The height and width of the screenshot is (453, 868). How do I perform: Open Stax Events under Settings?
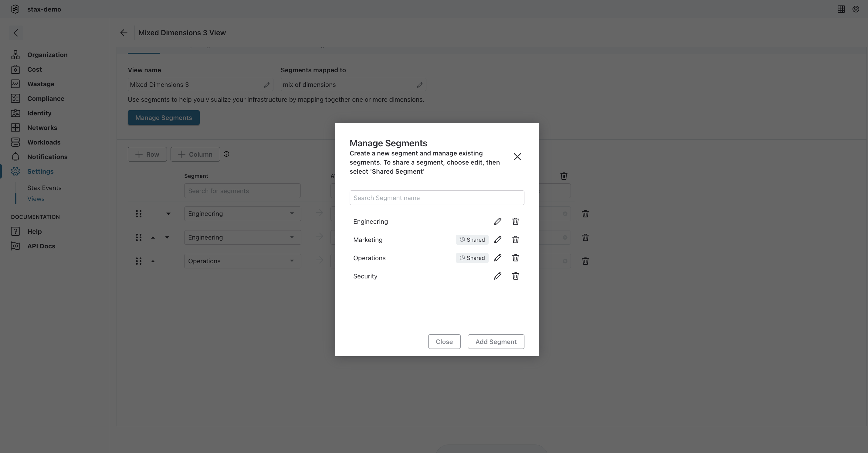(44, 188)
